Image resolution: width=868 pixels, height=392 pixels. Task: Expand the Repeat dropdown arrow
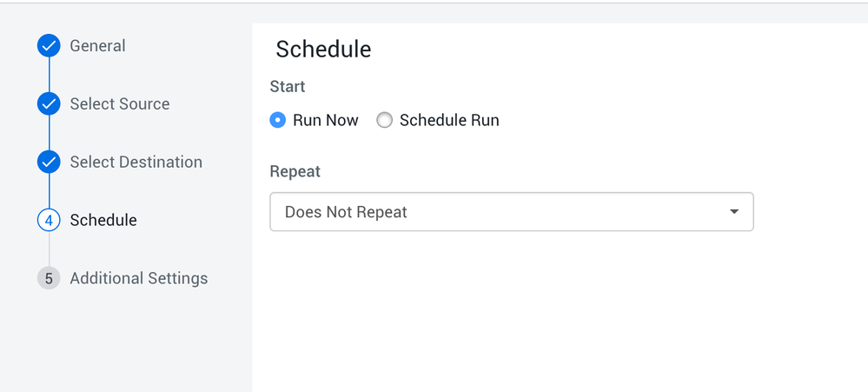tap(734, 212)
